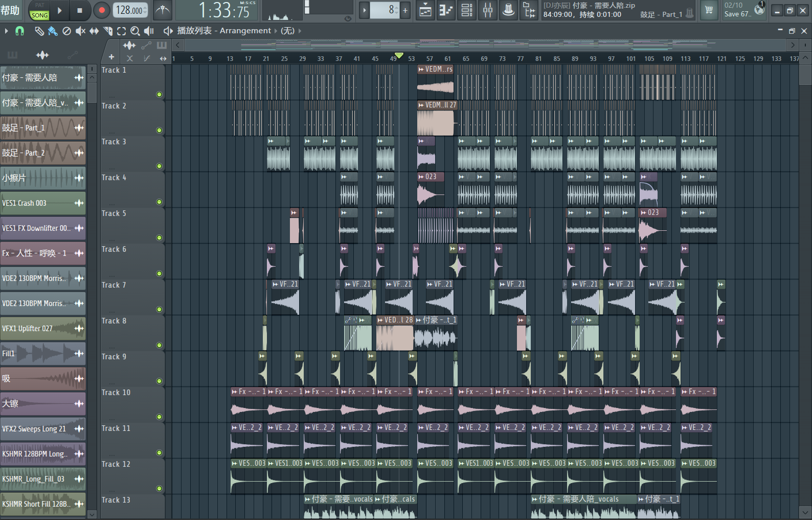Open the Mixer window
The height and width of the screenshot is (520, 812).
[x=488, y=10]
